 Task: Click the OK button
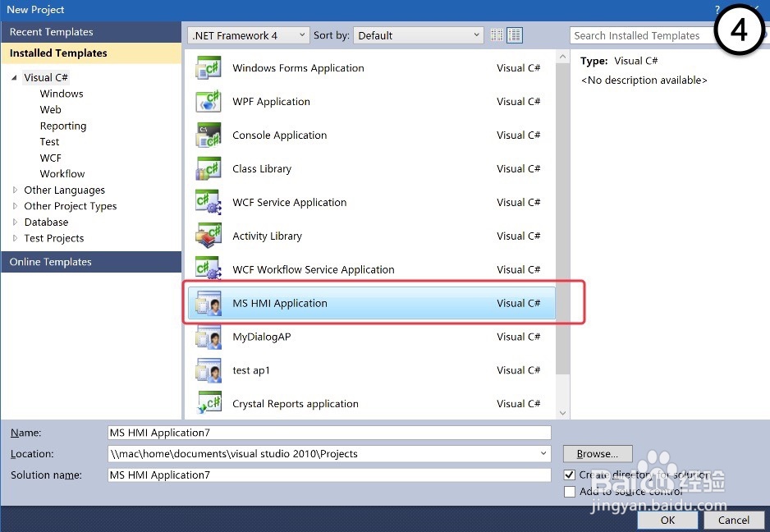click(x=667, y=521)
